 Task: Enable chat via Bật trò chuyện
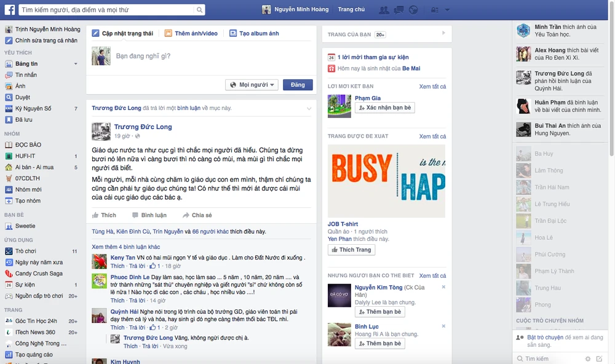(545, 337)
